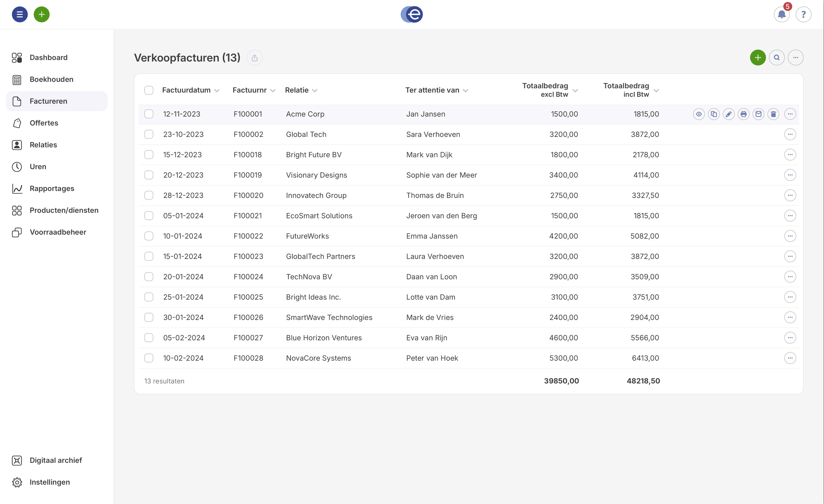Click the SmartWave Technologies relation cell
The height and width of the screenshot is (504, 824).
pos(329,317)
